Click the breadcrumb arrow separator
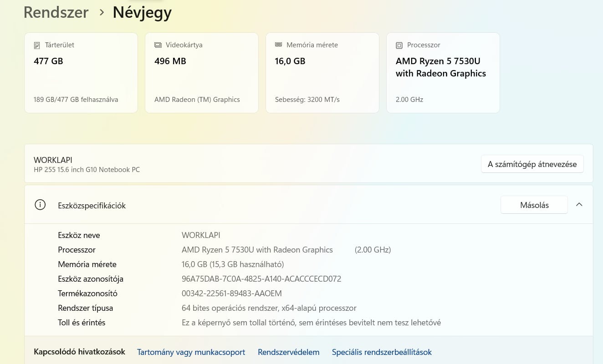Viewport: 603px width, 364px height. pyautogui.click(x=102, y=13)
